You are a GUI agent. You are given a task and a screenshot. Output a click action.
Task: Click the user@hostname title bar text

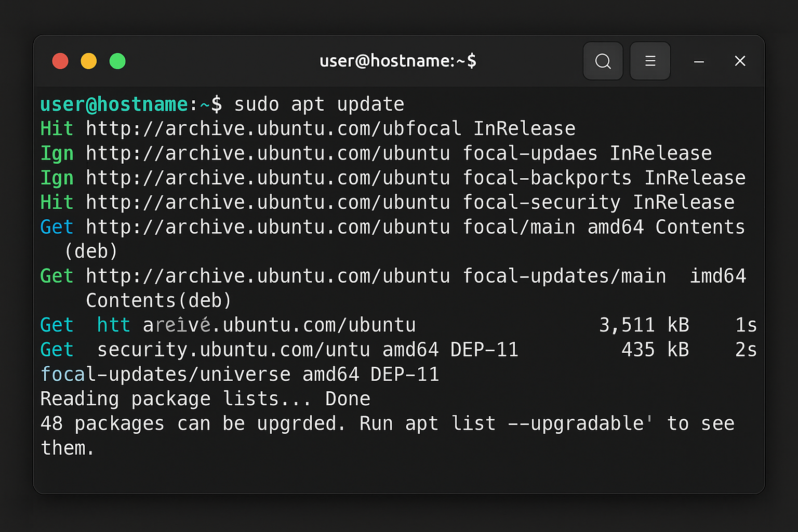[398, 61]
